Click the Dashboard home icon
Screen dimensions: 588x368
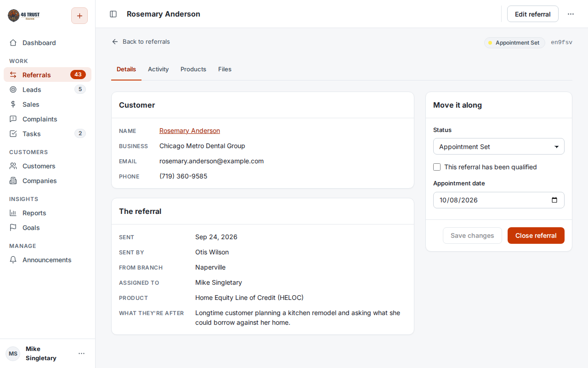[13, 43]
